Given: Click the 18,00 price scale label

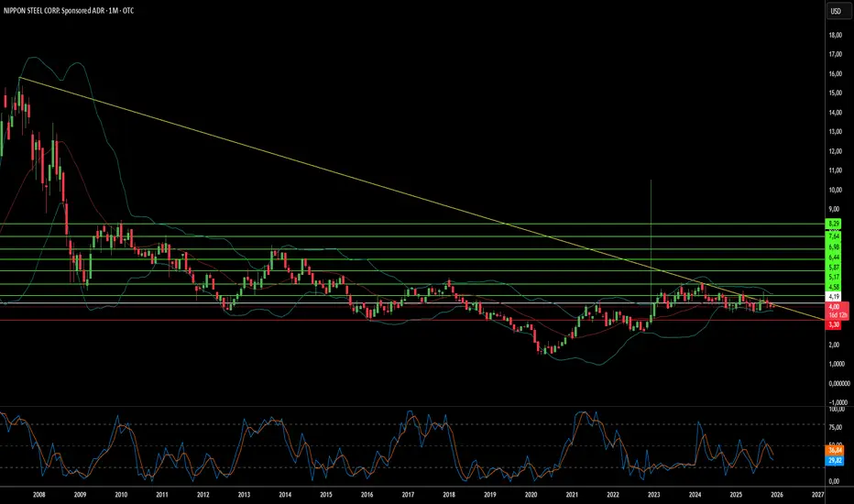Looking at the screenshot, I should click(x=835, y=36).
